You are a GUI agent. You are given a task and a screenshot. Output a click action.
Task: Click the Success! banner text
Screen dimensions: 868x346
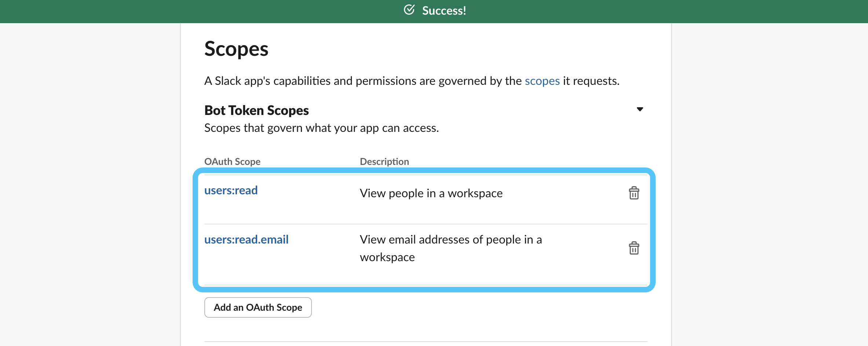point(444,11)
